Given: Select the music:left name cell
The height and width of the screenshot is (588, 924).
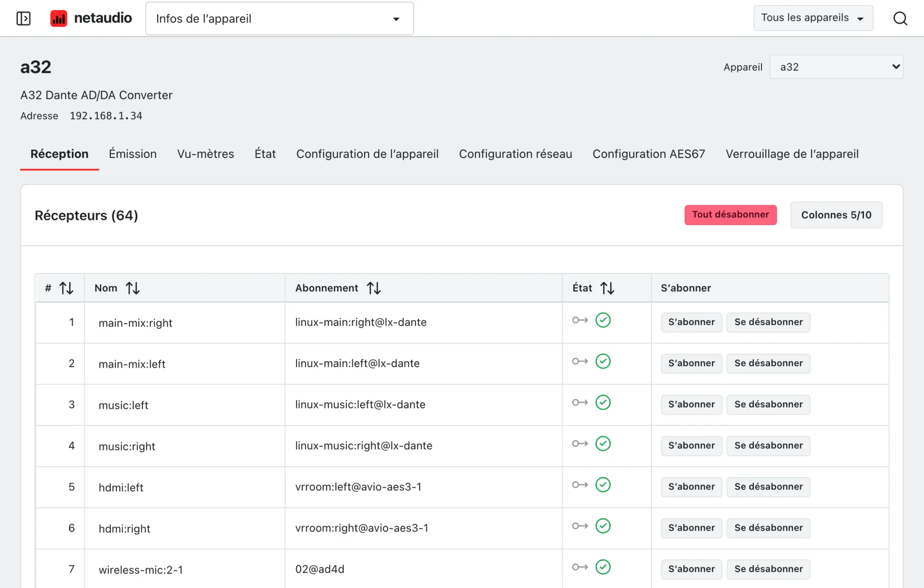Looking at the screenshot, I should pyautogui.click(x=185, y=405).
